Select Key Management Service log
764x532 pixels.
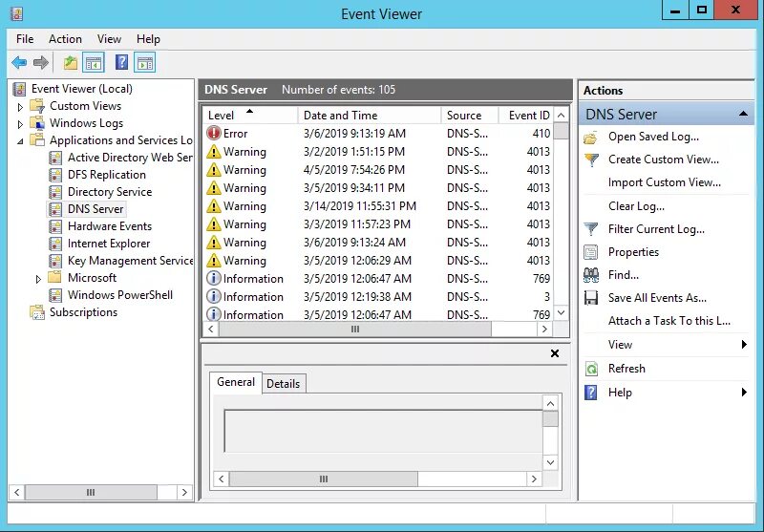click(x=131, y=261)
